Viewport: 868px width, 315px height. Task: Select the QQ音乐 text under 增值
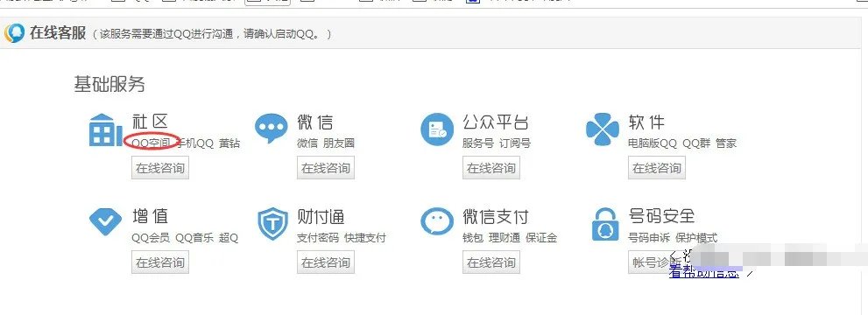[x=194, y=238]
